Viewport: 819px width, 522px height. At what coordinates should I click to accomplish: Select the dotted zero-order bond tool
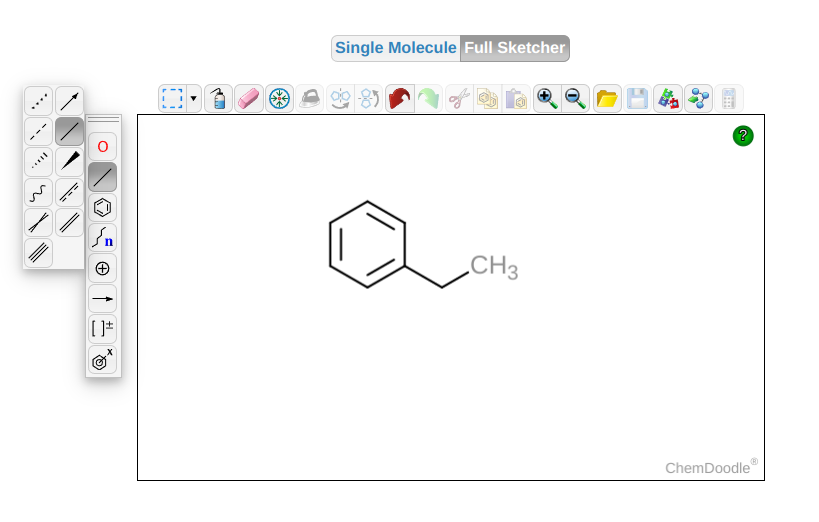[x=39, y=101]
